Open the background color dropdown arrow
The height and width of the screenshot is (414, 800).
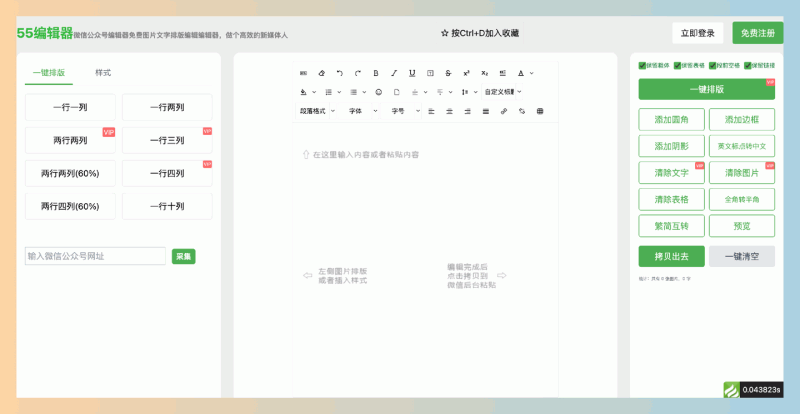[314, 92]
